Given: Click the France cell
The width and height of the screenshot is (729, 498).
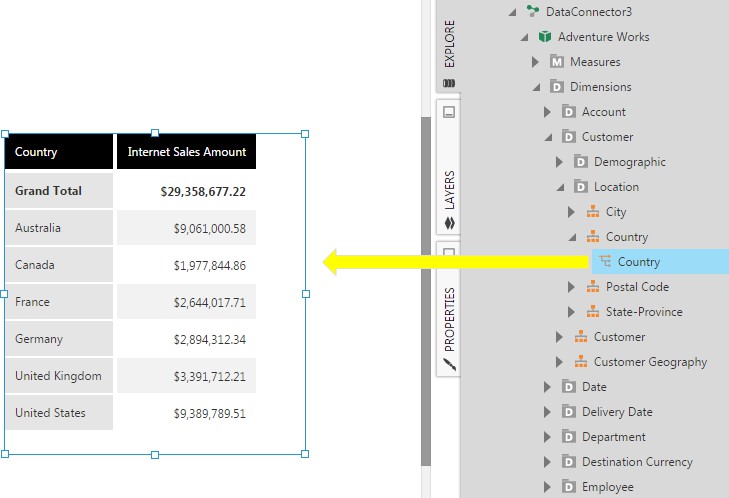Looking at the screenshot, I should point(59,302).
